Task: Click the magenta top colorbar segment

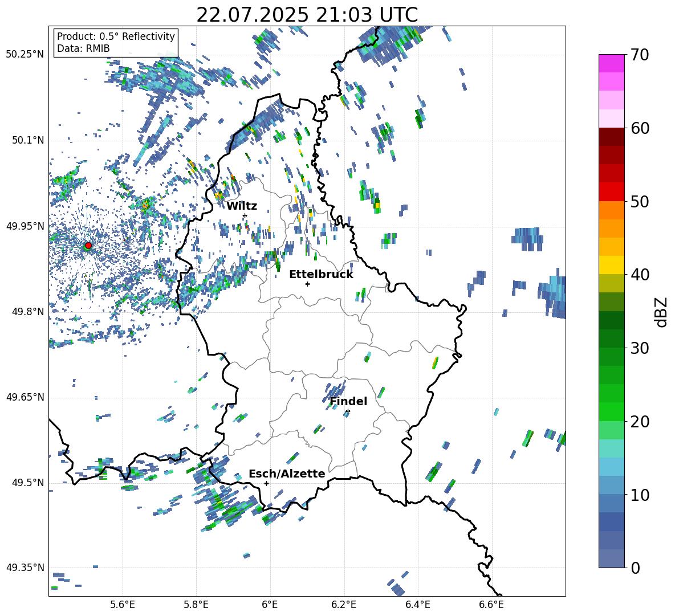Action: pyautogui.click(x=611, y=63)
